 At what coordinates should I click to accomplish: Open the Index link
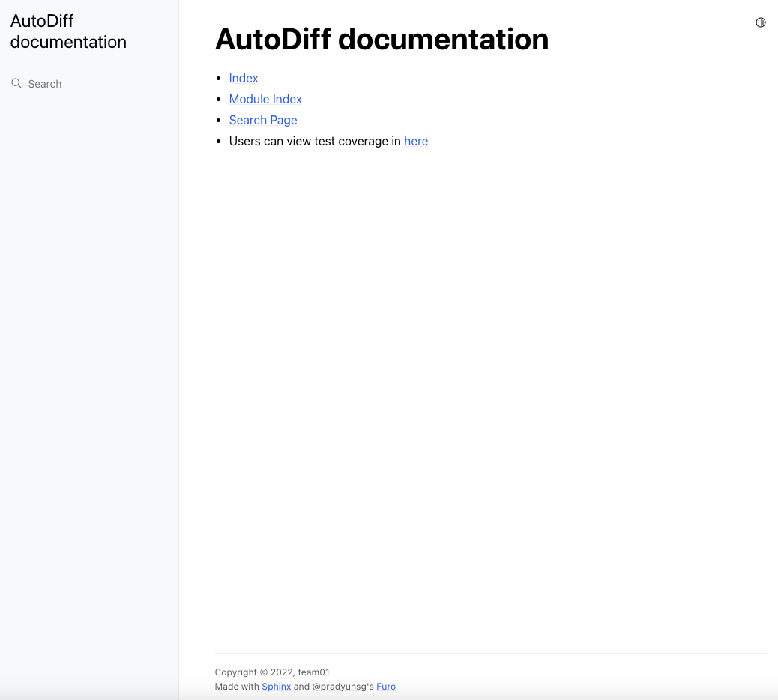click(244, 78)
